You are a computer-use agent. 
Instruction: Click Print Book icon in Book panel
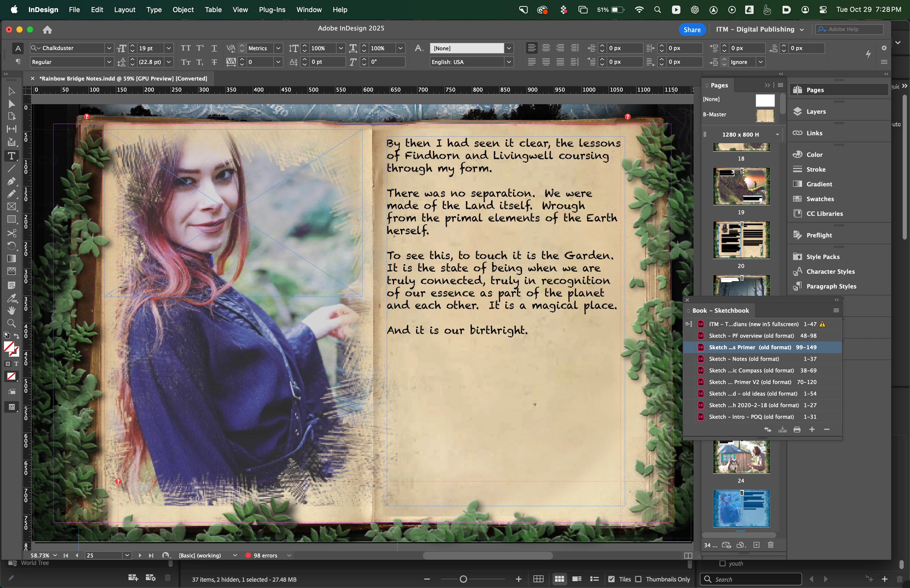797,430
